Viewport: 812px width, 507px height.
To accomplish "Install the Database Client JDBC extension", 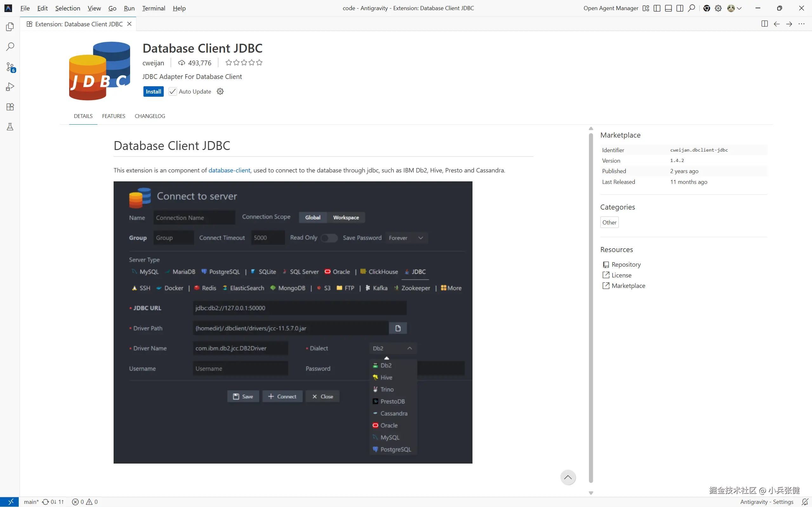I will [x=153, y=92].
